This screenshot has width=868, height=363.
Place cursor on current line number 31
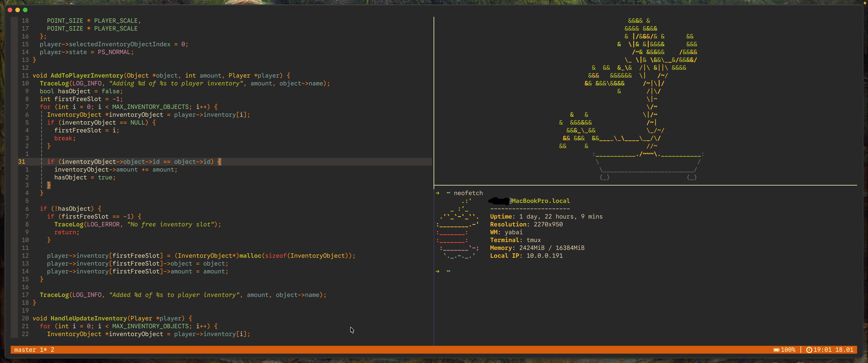(x=22, y=162)
